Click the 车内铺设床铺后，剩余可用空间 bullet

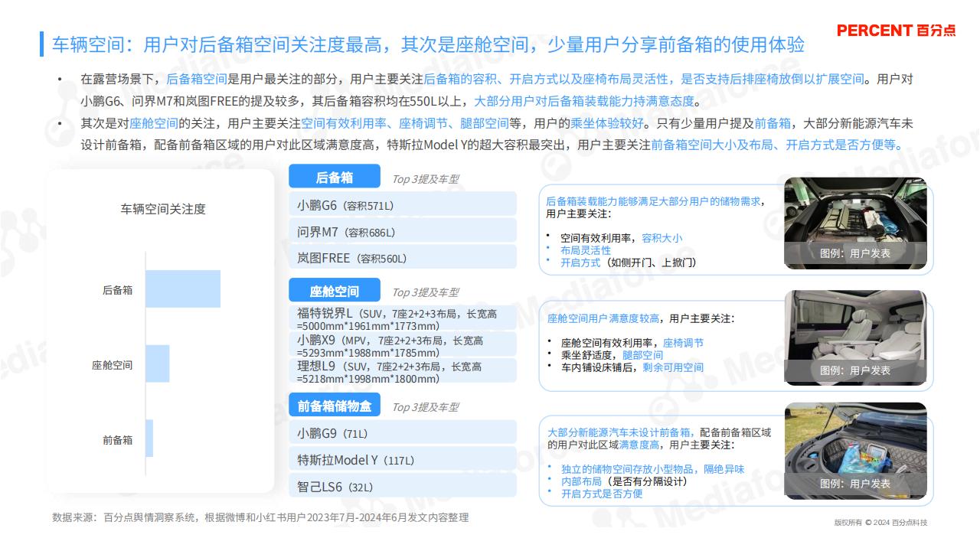(632, 367)
